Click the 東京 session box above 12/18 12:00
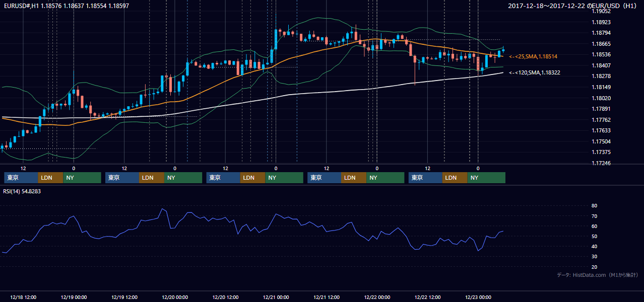Image resolution: width=644 pixels, height=302 pixels. click(21, 178)
